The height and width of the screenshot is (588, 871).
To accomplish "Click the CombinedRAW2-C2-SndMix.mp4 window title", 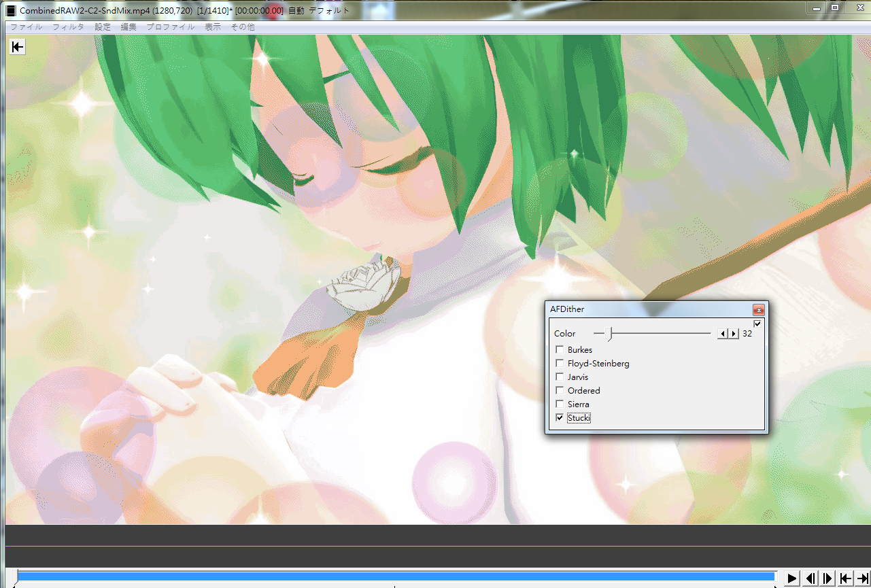I will (x=185, y=10).
